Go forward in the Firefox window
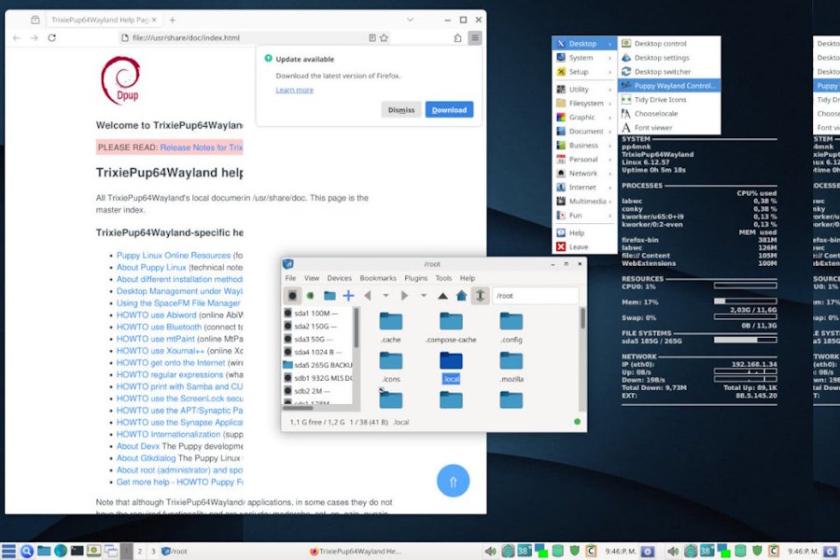This screenshot has width=840, height=560. pos(34,38)
